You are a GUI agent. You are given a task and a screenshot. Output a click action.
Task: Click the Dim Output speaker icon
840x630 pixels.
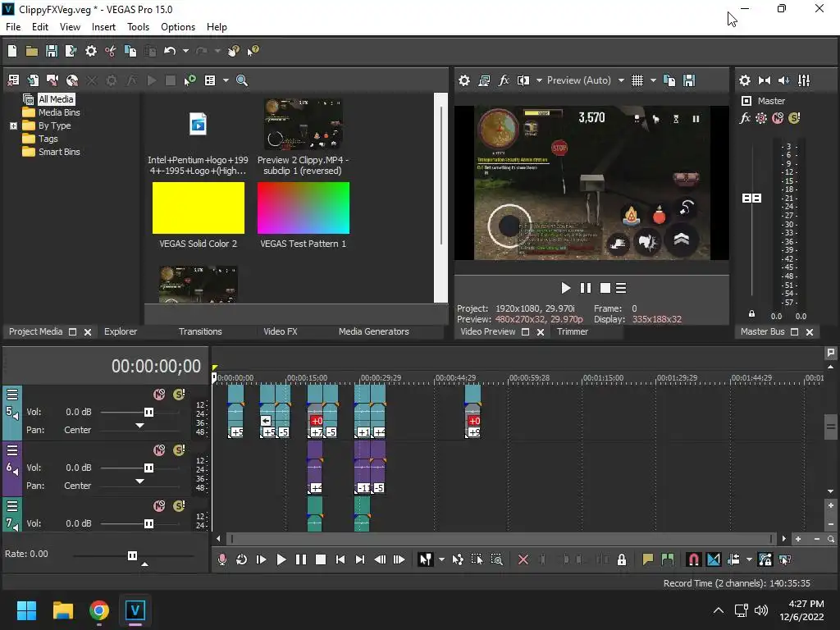783,80
